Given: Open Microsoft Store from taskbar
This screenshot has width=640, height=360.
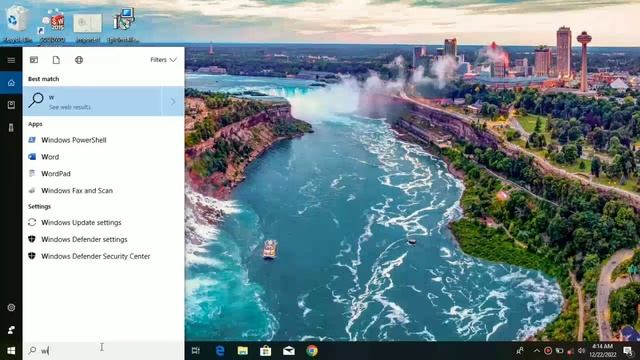Looking at the screenshot, I should [266, 351].
